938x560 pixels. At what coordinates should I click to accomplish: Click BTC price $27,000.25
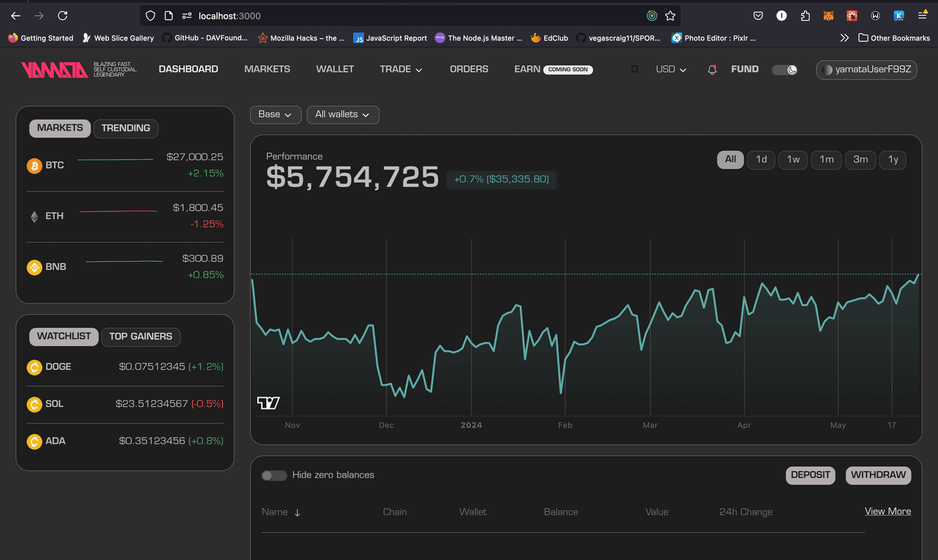195,157
